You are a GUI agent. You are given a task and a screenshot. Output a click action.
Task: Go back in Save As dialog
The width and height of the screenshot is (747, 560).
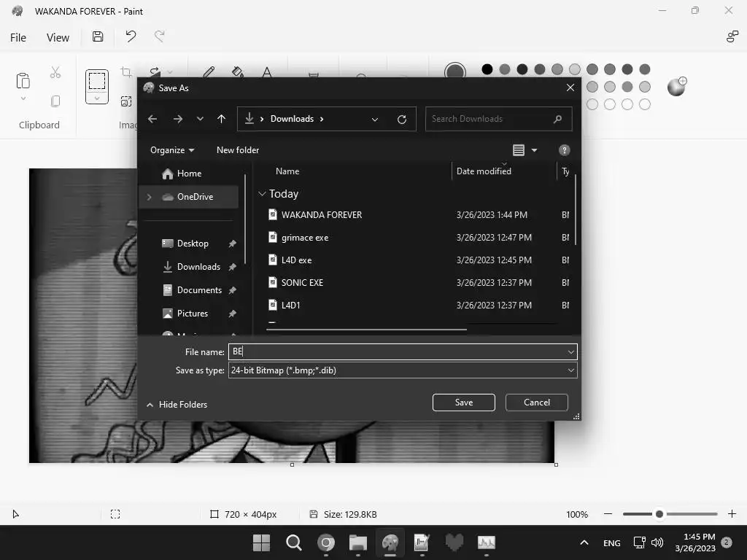click(152, 119)
